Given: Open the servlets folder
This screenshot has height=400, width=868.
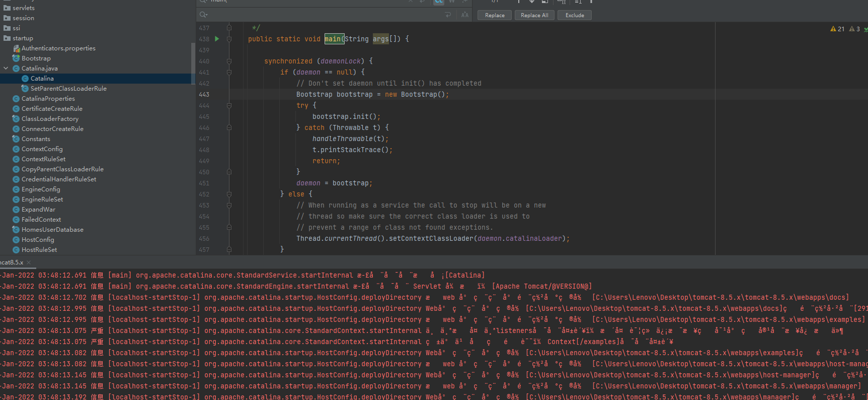Looking at the screenshot, I should tap(24, 8).
